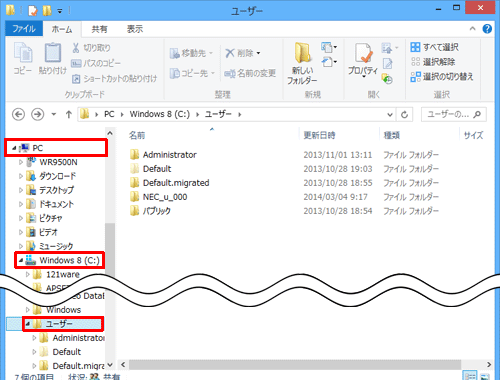Screen dimensions: 500x380
Task: Open the Move to (移動先) dropdown
Action: click(x=191, y=53)
